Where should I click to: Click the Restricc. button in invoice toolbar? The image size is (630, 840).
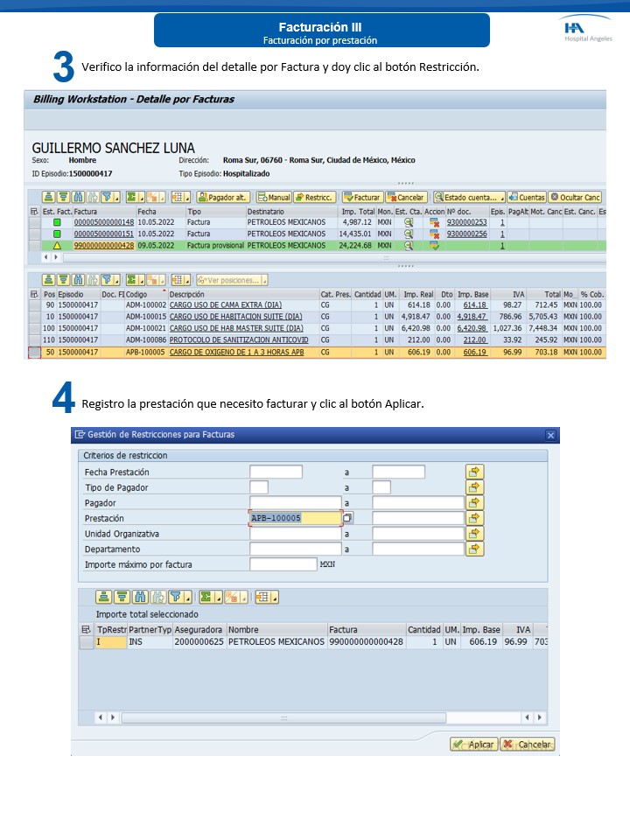point(316,198)
